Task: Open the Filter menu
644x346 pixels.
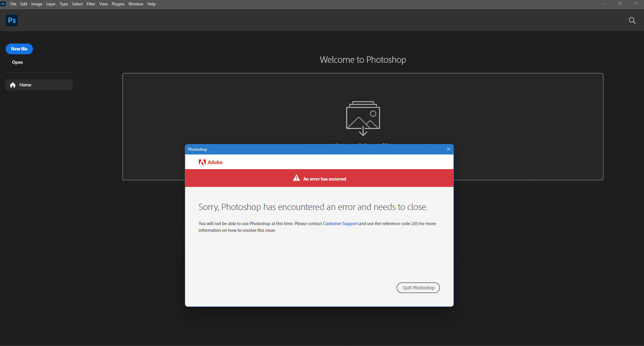Action: (91, 4)
